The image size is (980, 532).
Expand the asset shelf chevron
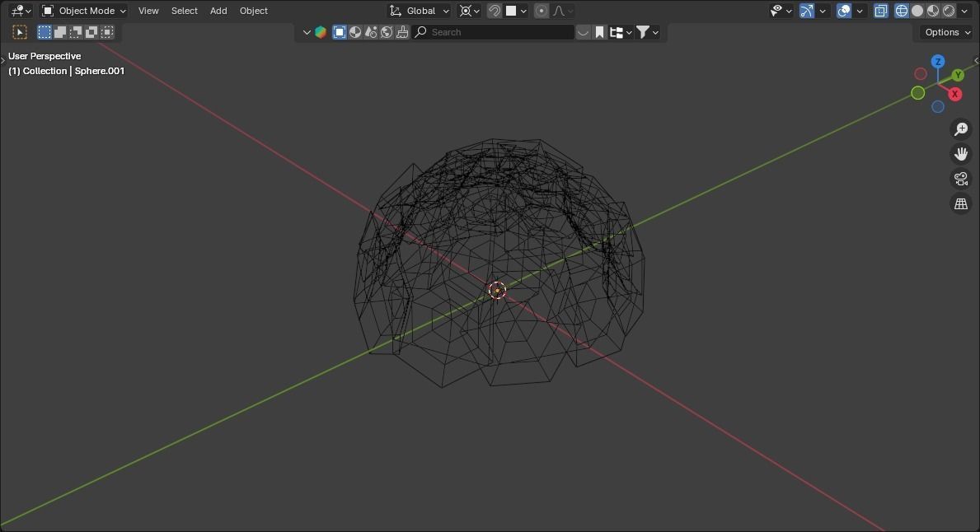[307, 32]
